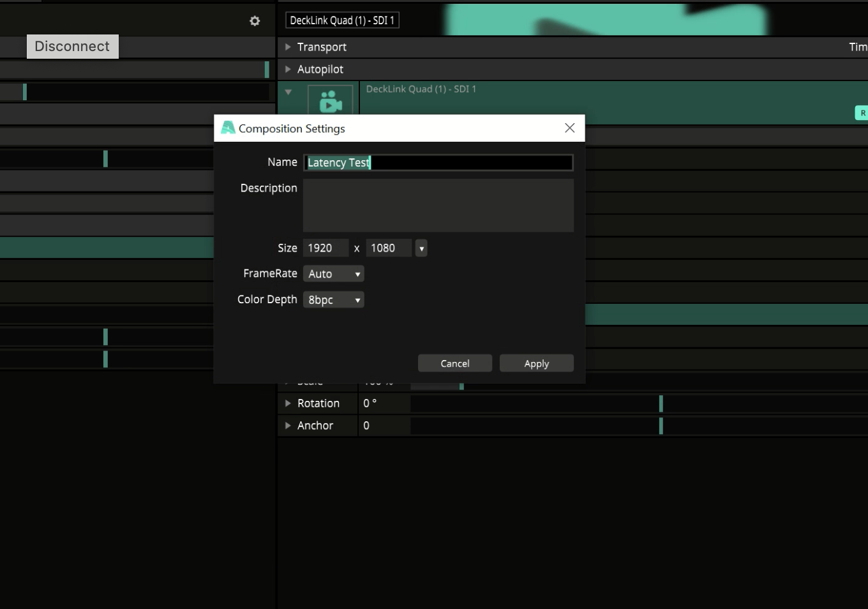
Task: Click inside the Description text box
Action: [438, 205]
